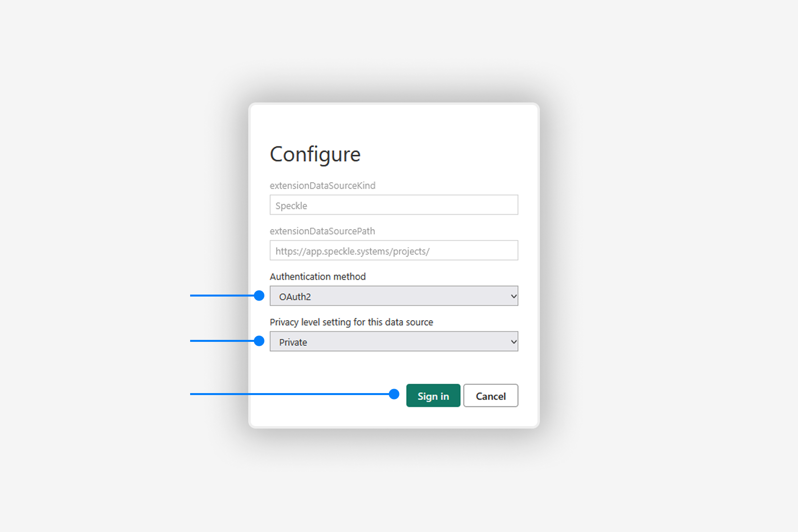Click the https://app.speckle.systems/projects/ URL field
Image resolution: width=798 pixels, height=532 pixels.
click(x=394, y=250)
